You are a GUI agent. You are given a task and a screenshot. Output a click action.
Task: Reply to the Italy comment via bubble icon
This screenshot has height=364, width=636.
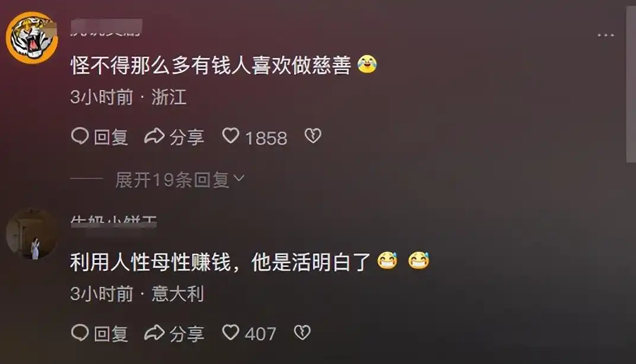coord(80,333)
